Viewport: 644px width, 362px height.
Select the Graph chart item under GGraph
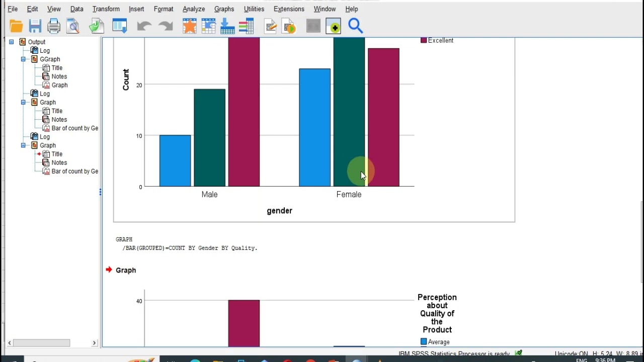click(59, 85)
